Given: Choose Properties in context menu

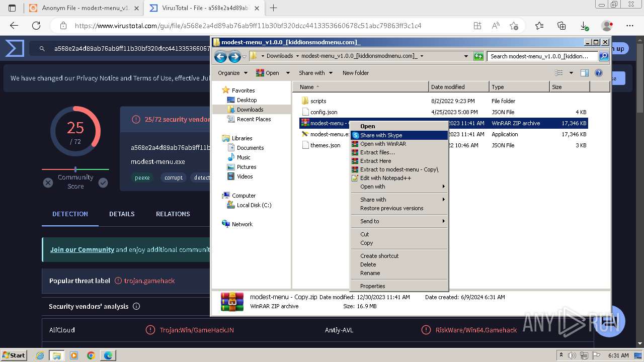Looking at the screenshot, I should pos(399,286).
